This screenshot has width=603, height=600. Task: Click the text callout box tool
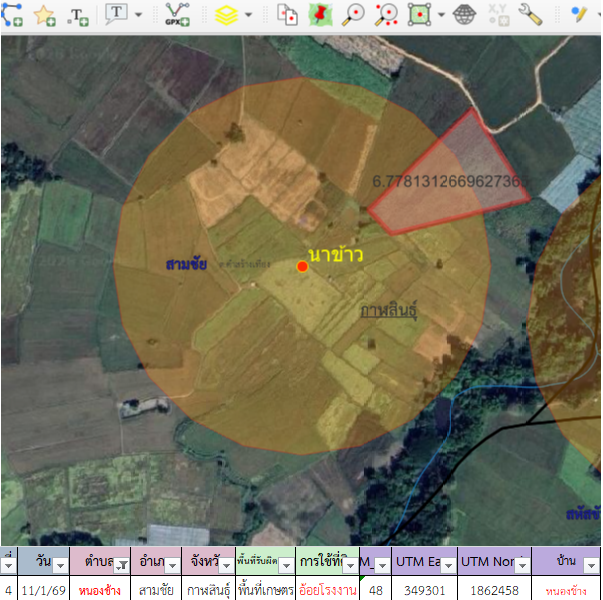[116, 15]
